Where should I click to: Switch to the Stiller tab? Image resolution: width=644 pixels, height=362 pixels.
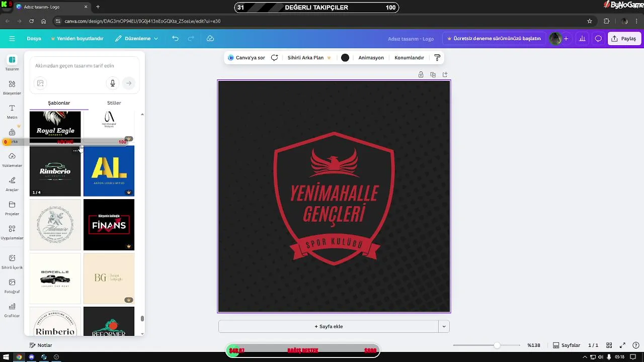pyautogui.click(x=114, y=103)
